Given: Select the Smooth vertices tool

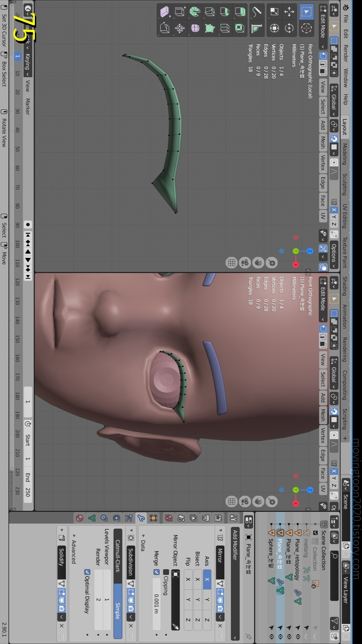Looking at the screenshot, I should click(x=195, y=28).
